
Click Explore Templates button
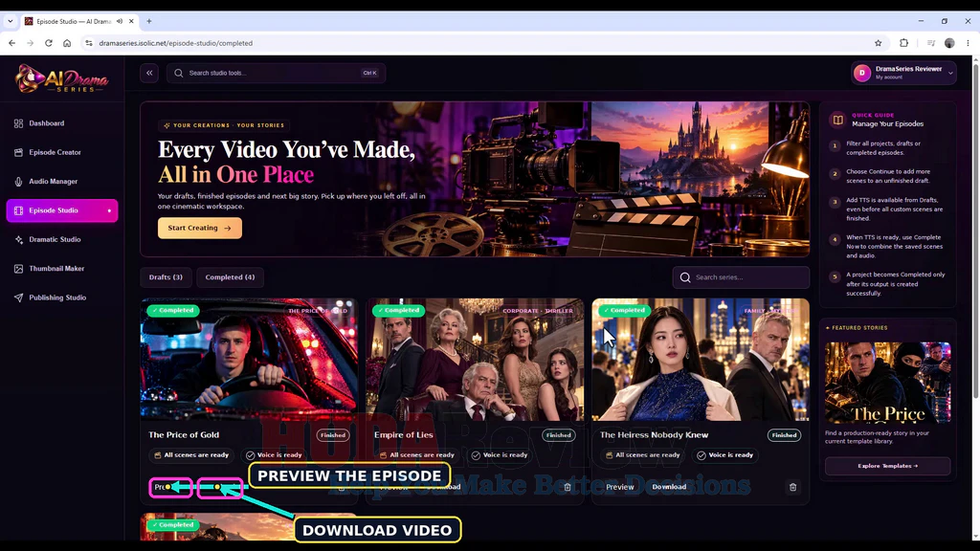[x=887, y=466]
